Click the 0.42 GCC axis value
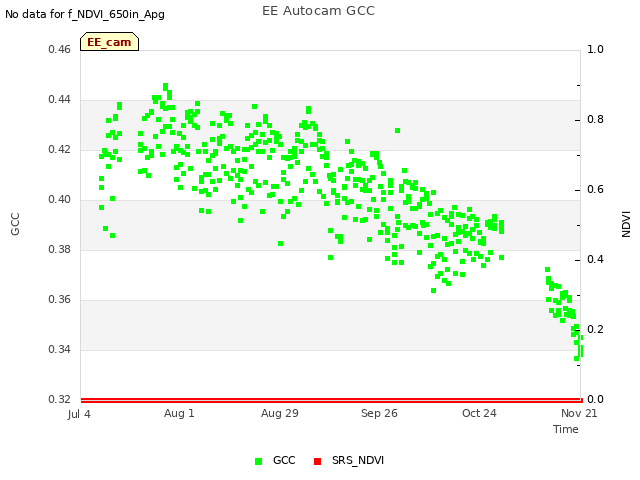 60,150
